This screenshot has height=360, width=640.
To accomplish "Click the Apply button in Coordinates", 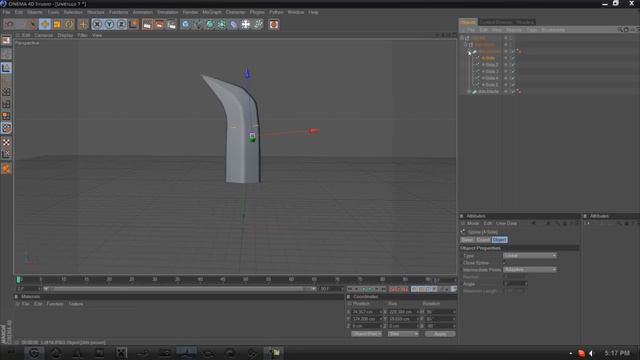I will [x=440, y=334].
